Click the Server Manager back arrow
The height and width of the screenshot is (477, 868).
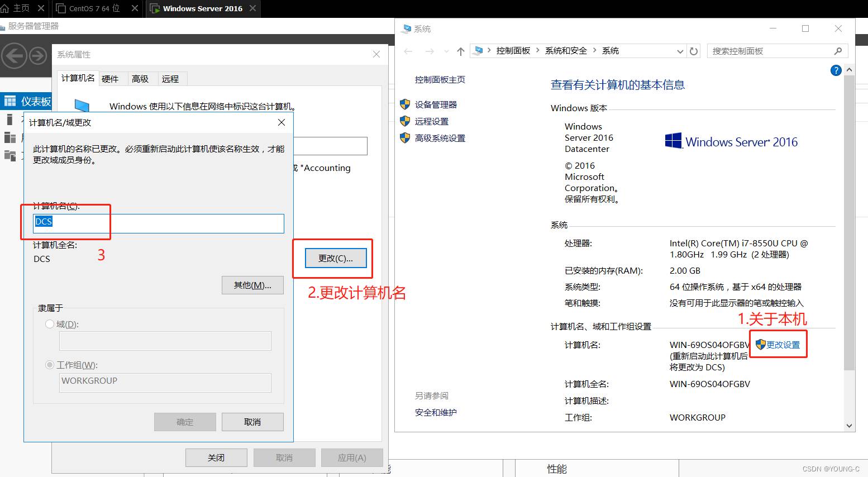coord(14,56)
